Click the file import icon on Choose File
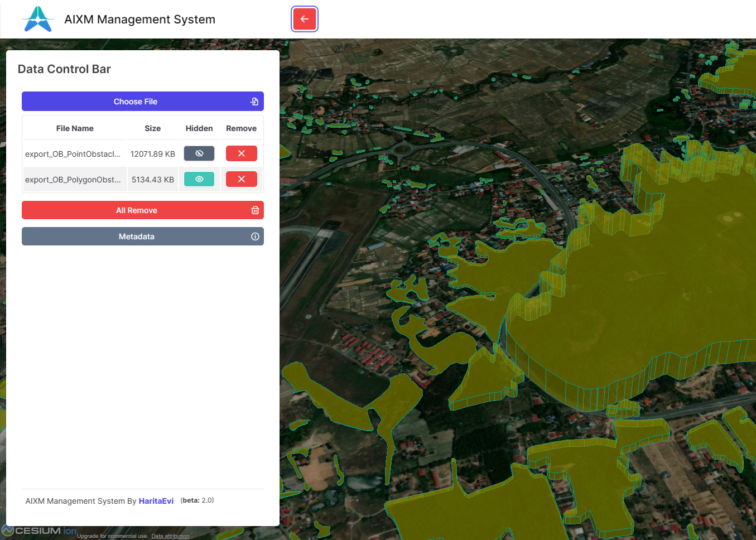The width and height of the screenshot is (756, 540). (254, 102)
